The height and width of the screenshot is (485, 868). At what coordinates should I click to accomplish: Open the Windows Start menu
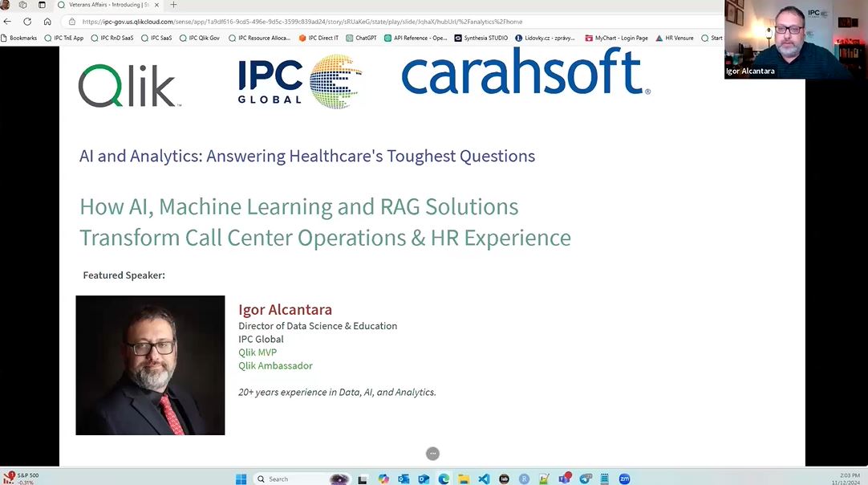241,479
